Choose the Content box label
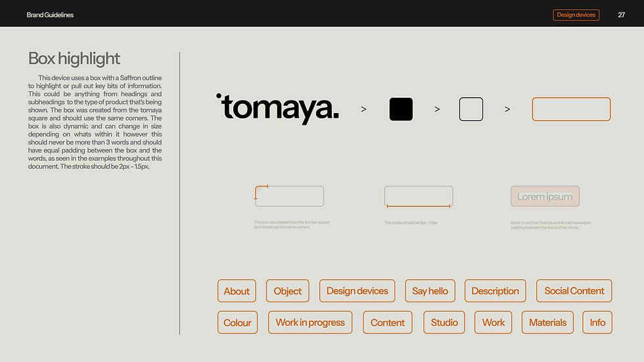The width and height of the screenshot is (644, 362). tap(387, 323)
